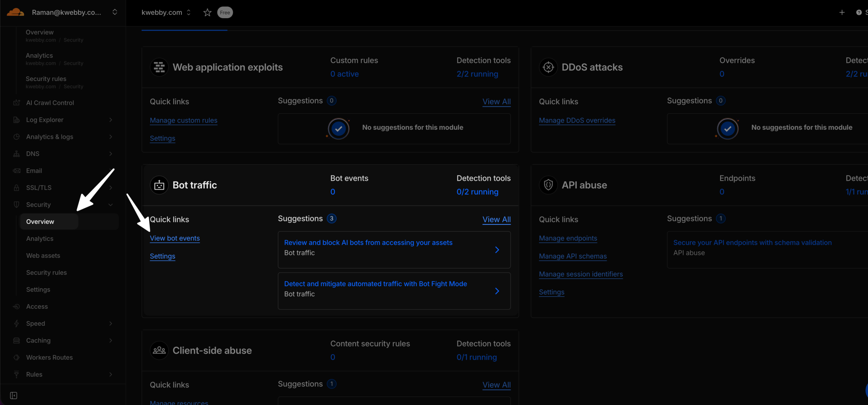This screenshot has height=405, width=868.
Task: Open Manage custom rules link
Action: (184, 120)
